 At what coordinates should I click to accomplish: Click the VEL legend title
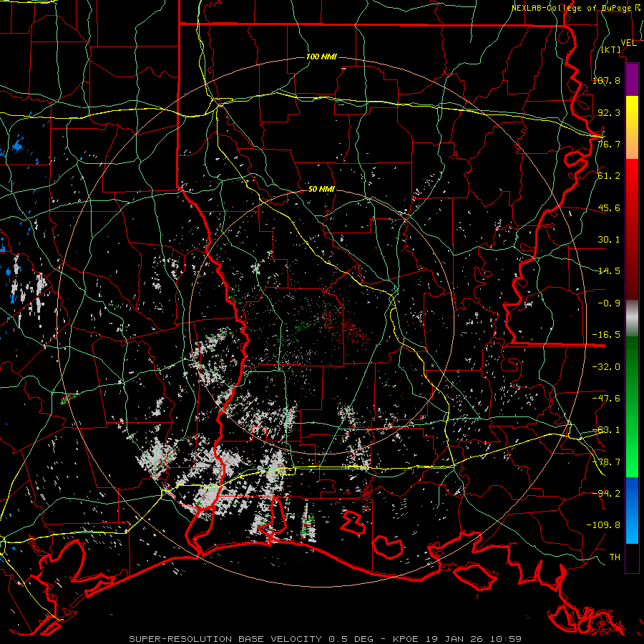(x=628, y=43)
